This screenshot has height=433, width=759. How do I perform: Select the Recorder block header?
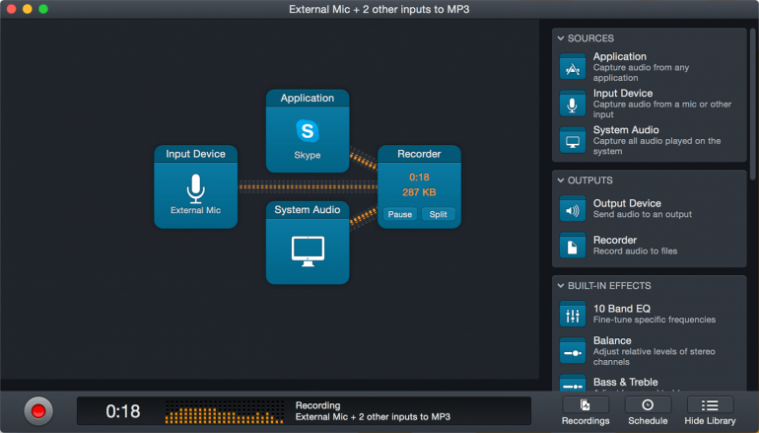[x=419, y=154]
